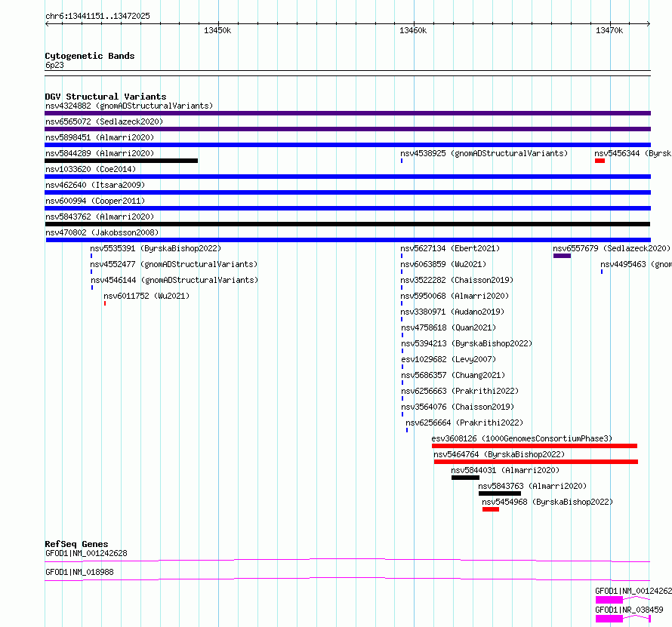Open nsv1033620 (Coe2014) variant label
The width and height of the screenshot is (672, 627).
pos(91,169)
